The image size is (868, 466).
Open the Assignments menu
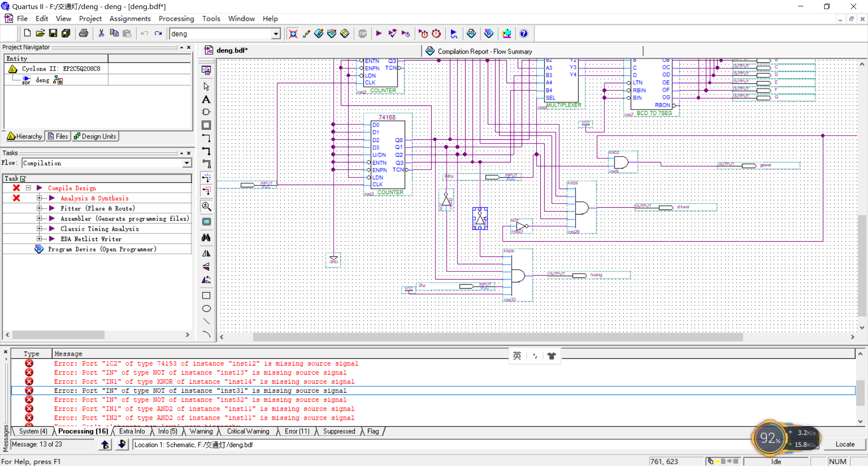130,19
